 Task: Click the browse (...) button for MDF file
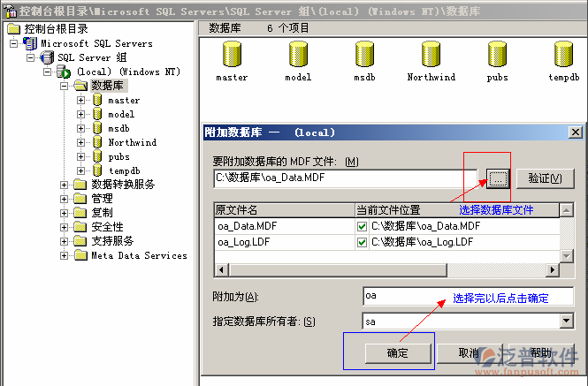(498, 178)
